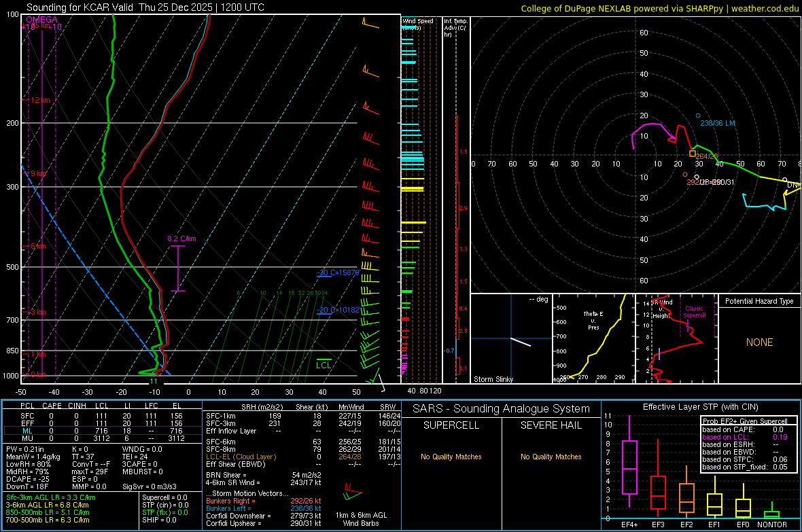
Task: Click the PW = 0.21in value
Action: [x=24, y=449]
